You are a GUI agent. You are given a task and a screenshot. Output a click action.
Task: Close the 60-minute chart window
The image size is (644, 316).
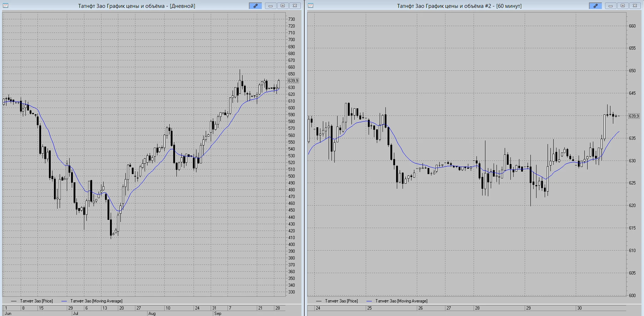[635, 6]
